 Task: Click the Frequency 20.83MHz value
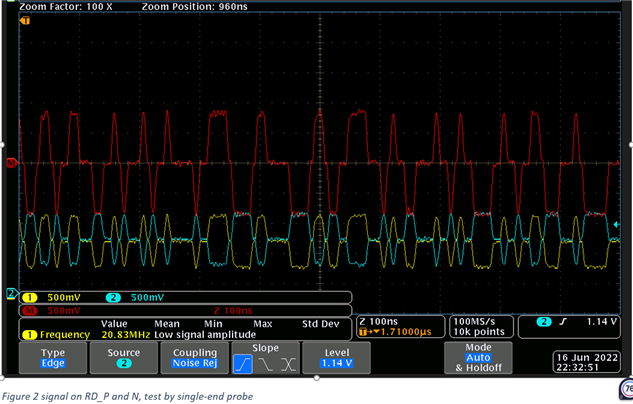coord(126,335)
